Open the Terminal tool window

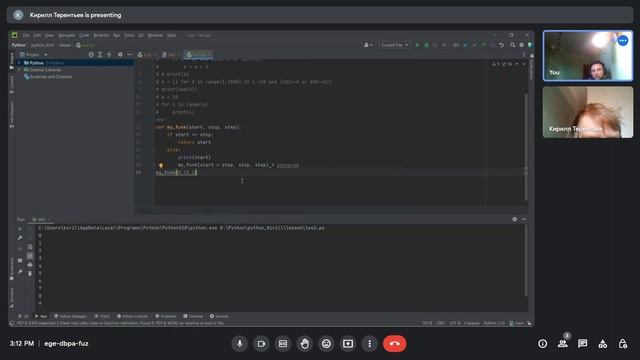point(193,316)
